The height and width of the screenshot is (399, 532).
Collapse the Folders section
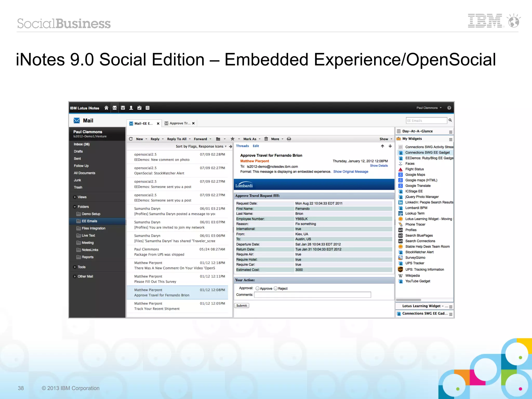click(75, 207)
